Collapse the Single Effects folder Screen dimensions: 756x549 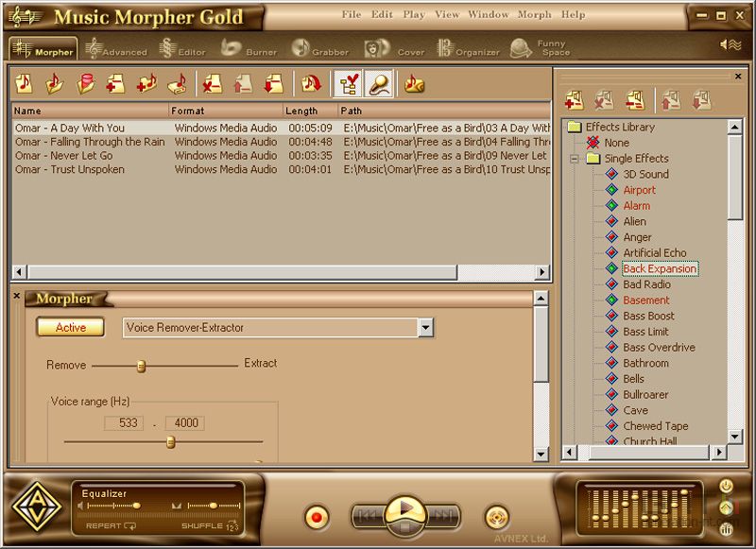coord(575,159)
